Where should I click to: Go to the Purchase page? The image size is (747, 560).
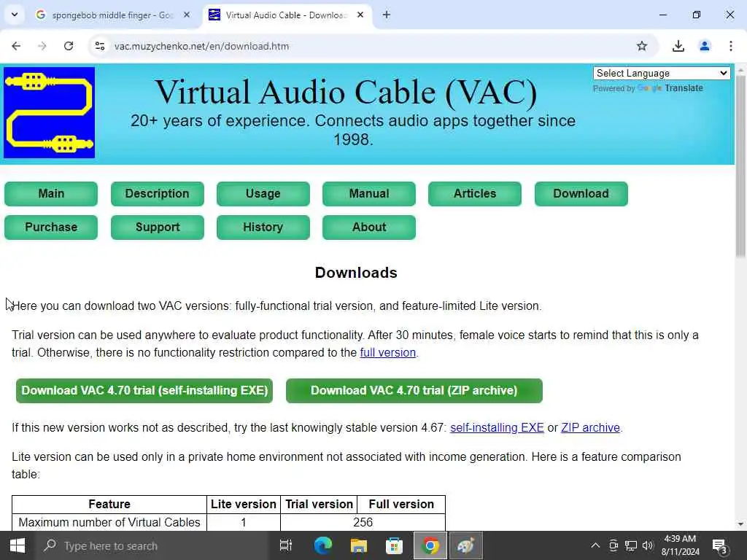click(x=51, y=227)
